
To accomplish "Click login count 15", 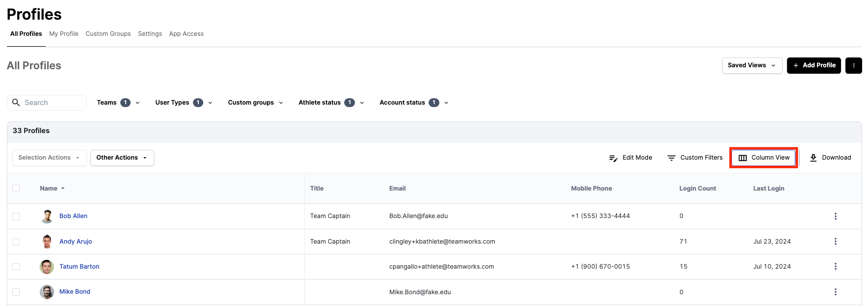I will click(683, 267).
